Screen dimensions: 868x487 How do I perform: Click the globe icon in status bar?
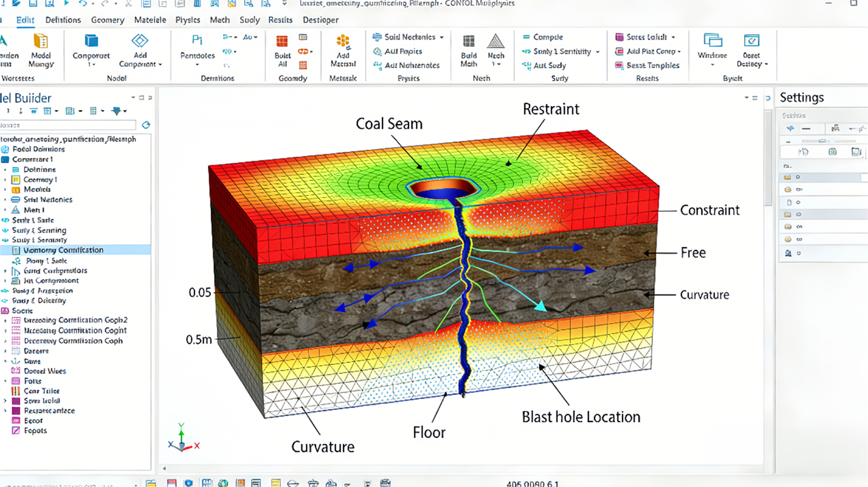pos(223,483)
